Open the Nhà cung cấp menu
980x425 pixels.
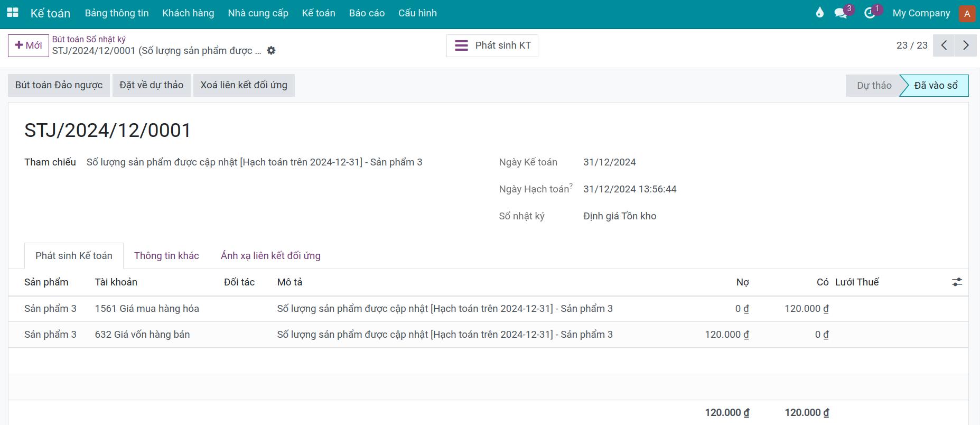tap(258, 13)
